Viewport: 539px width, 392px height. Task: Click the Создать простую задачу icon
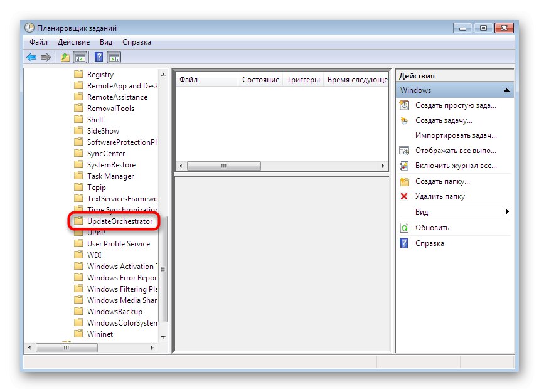click(403, 105)
